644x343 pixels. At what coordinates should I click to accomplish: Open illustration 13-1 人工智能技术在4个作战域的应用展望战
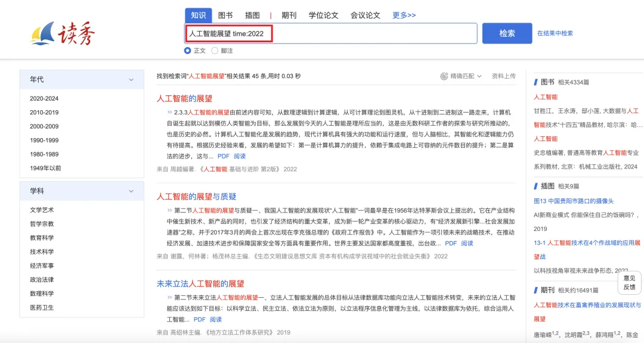pyautogui.click(x=587, y=250)
